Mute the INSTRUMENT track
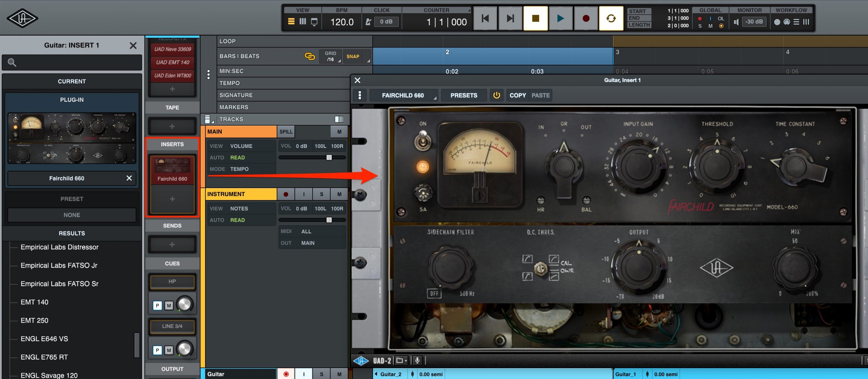 point(339,194)
